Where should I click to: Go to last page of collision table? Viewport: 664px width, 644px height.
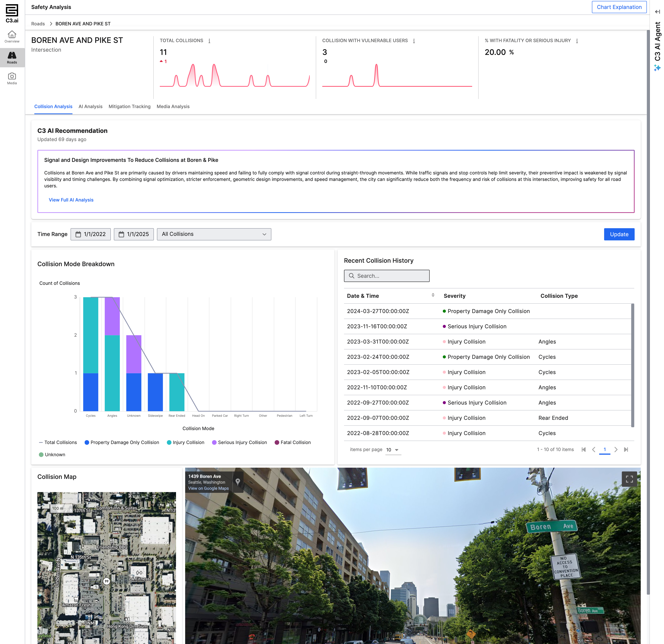(x=626, y=450)
